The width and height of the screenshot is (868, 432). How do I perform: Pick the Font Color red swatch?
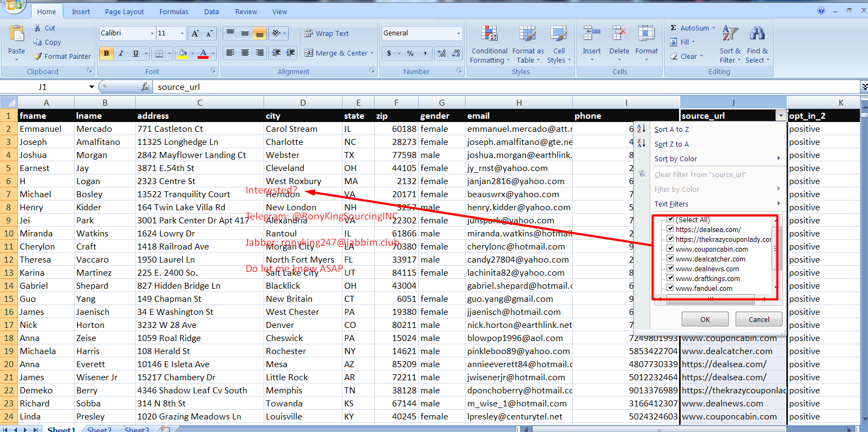tap(203, 53)
